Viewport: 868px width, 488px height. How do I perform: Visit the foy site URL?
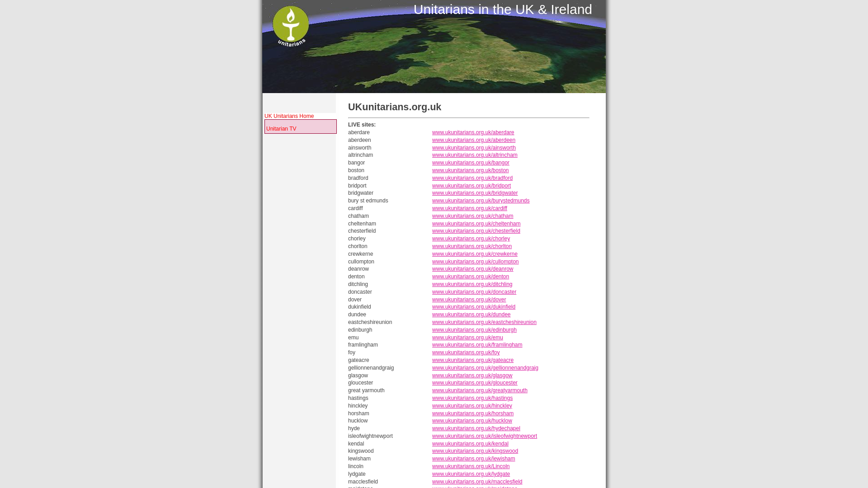click(x=466, y=352)
